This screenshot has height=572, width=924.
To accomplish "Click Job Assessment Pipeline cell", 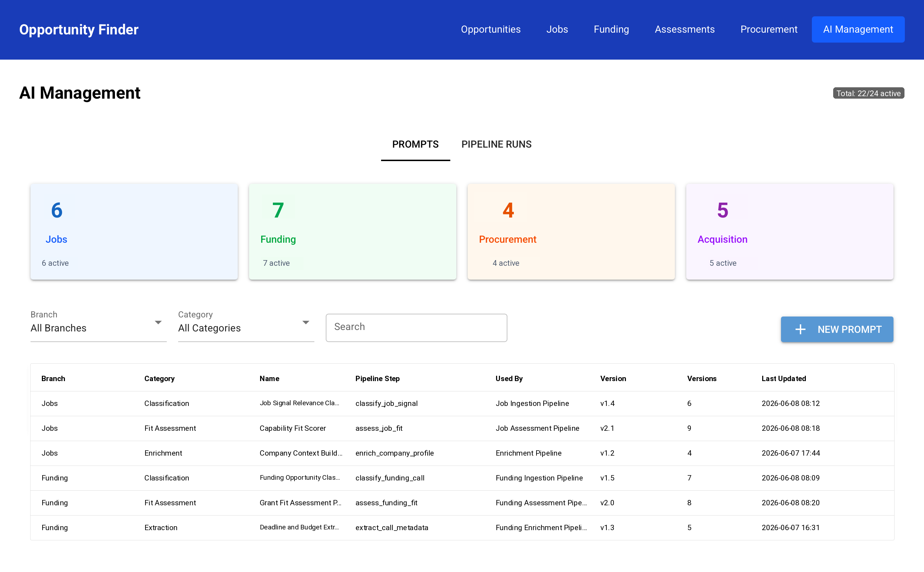I will click(537, 428).
